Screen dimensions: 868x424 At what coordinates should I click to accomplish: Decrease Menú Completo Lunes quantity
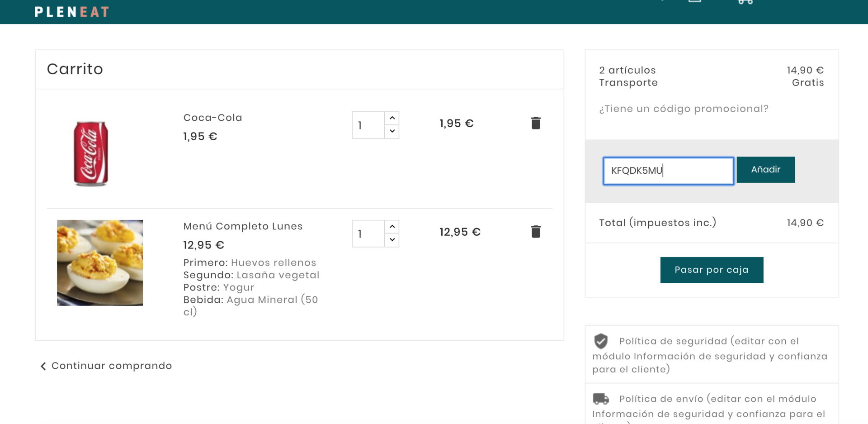click(x=392, y=240)
